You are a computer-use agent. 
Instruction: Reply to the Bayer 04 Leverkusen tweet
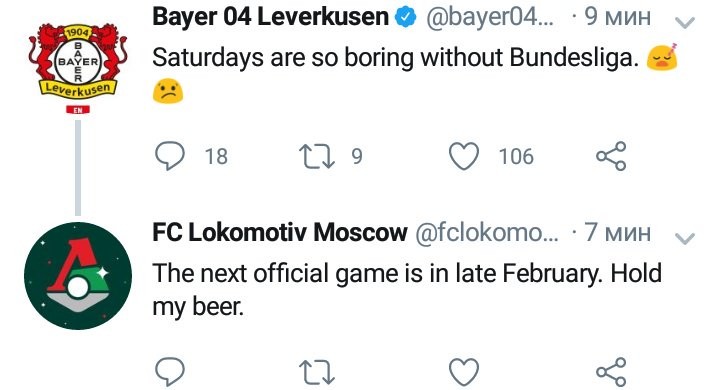[170, 156]
